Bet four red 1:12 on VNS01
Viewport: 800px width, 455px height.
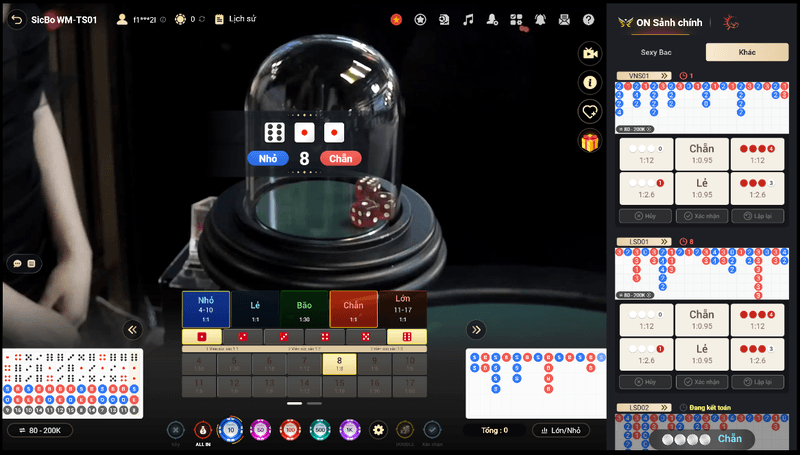coord(757,154)
